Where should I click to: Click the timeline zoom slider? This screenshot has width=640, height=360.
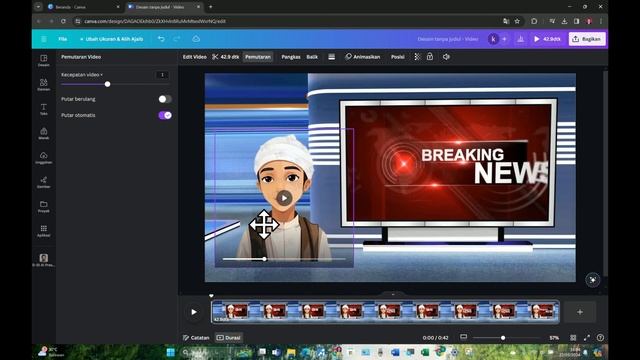[503, 338]
